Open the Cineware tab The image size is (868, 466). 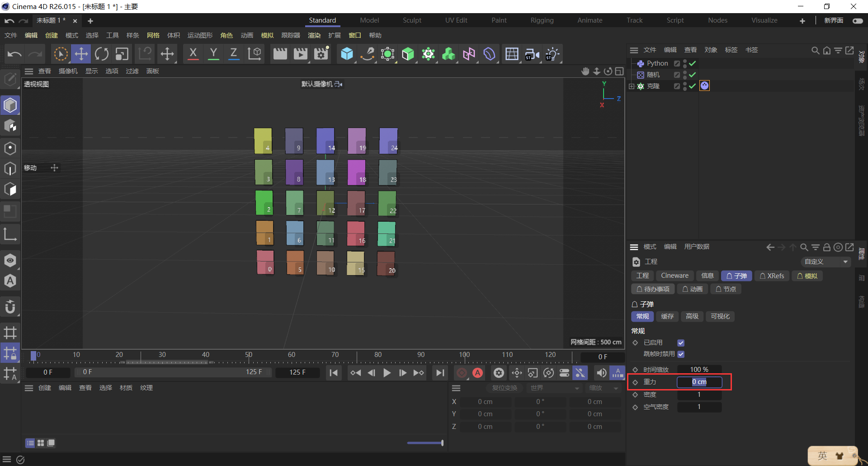[x=675, y=276]
